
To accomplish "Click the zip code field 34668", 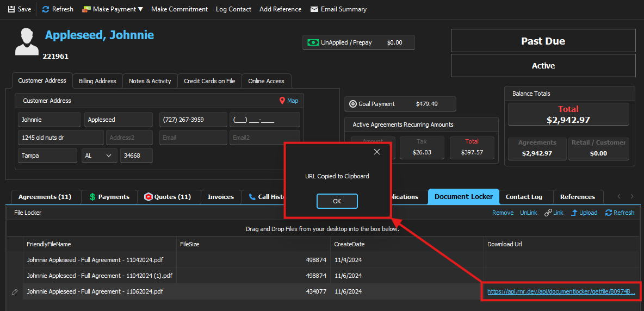I will pos(137,155).
